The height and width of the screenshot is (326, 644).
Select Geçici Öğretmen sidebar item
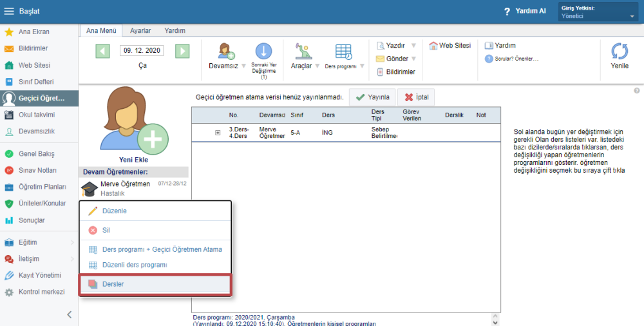click(x=39, y=99)
